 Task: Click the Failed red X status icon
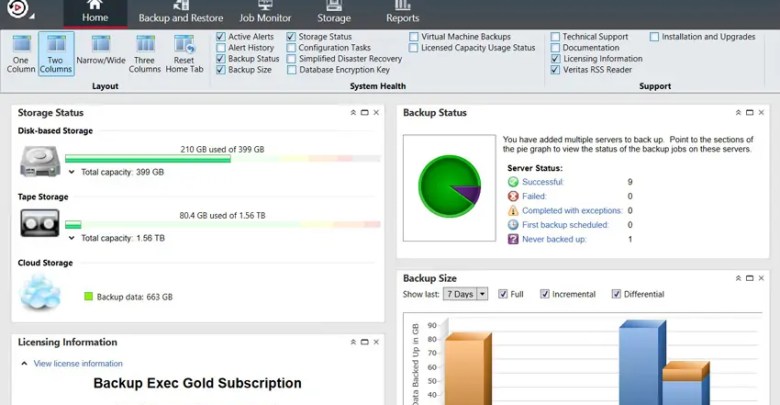pos(513,196)
